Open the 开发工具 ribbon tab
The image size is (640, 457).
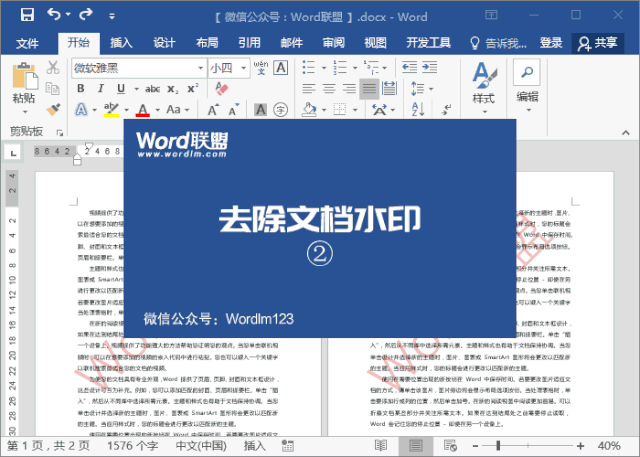click(429, 43)
